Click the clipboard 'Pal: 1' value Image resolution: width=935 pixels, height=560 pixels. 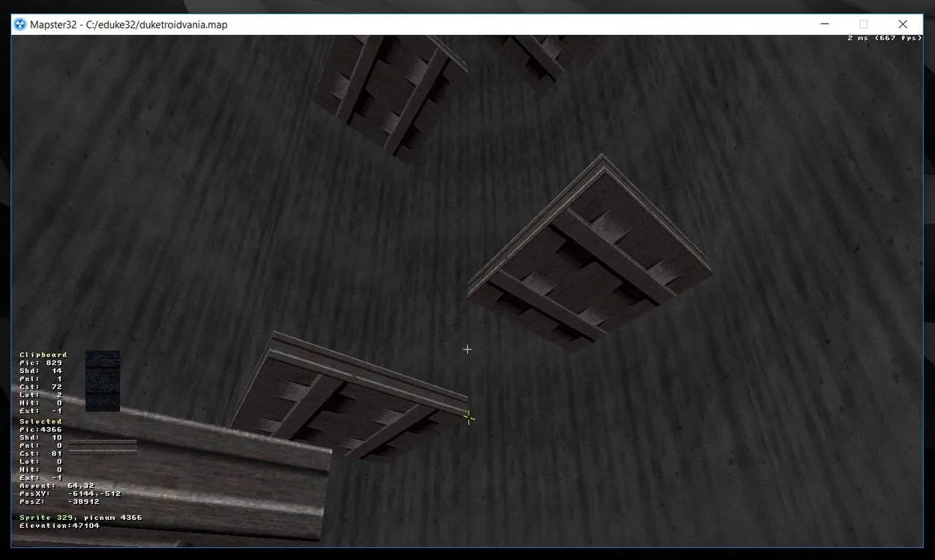coord(41,379)
